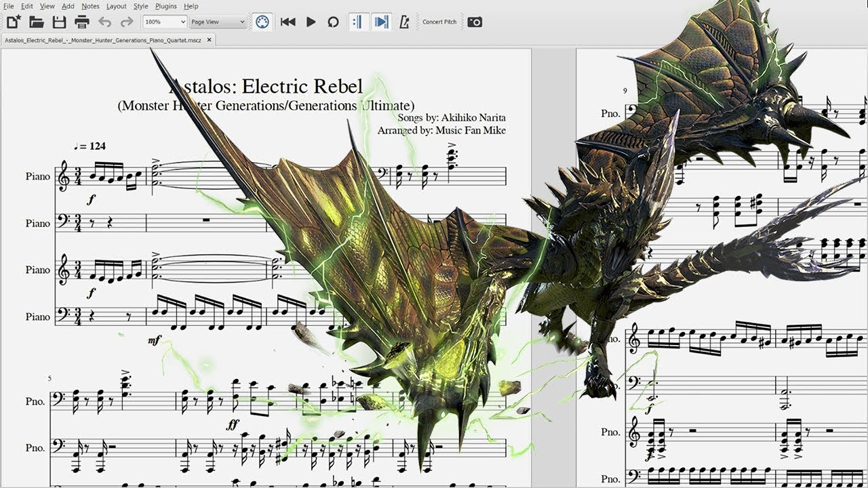Click the Concert Pitch button
Screen dimensions: 868x488
tap(439, 22)
